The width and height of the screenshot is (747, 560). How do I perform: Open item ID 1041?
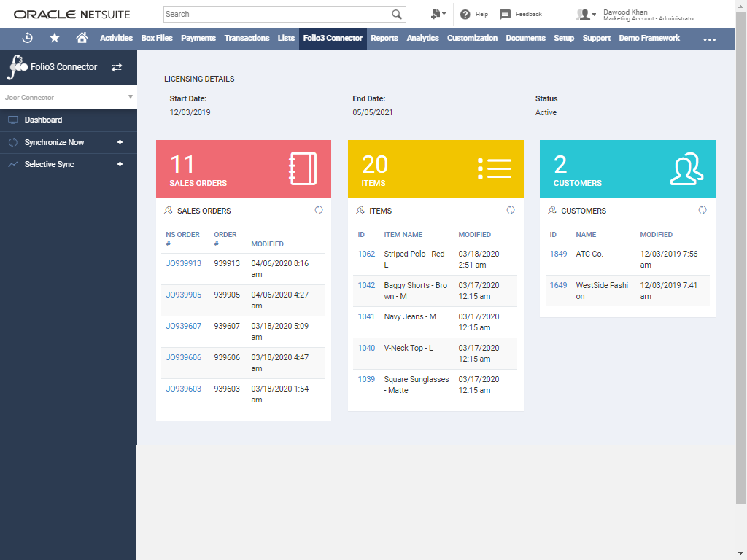366,316
